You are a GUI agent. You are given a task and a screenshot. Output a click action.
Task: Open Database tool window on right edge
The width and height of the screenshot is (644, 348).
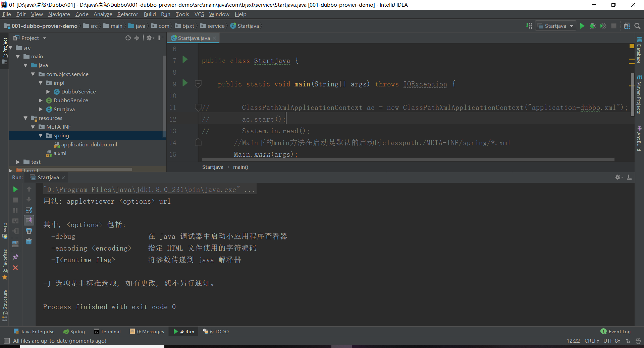click(639, 50)
